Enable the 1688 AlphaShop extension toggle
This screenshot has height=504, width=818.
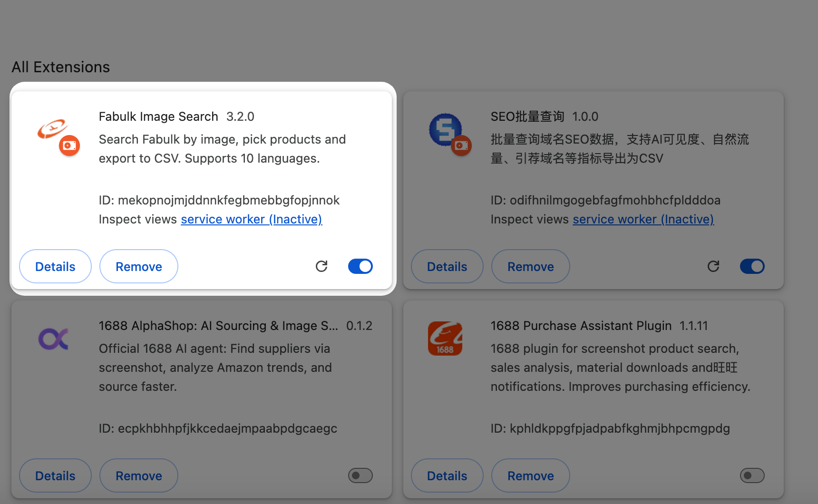(360, 475)
